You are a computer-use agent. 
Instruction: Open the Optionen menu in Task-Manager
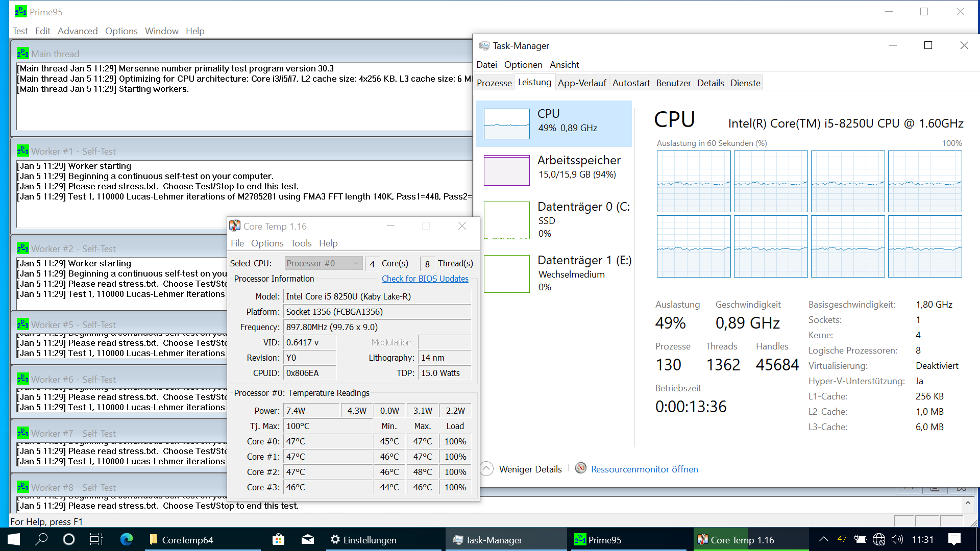[x=523, y=65]
